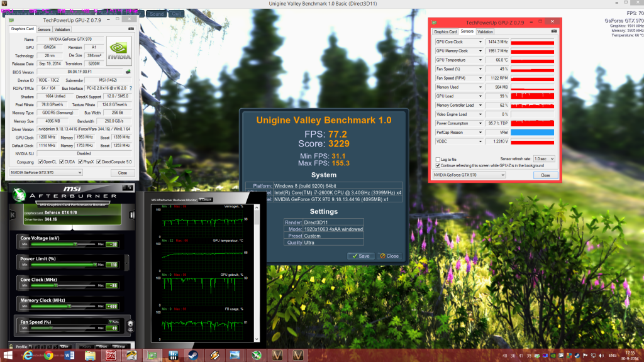Click Detach on Afterburner Hardware Monitor
The height and width of the screenshot is (362, 644).
[x=206, y=199]
